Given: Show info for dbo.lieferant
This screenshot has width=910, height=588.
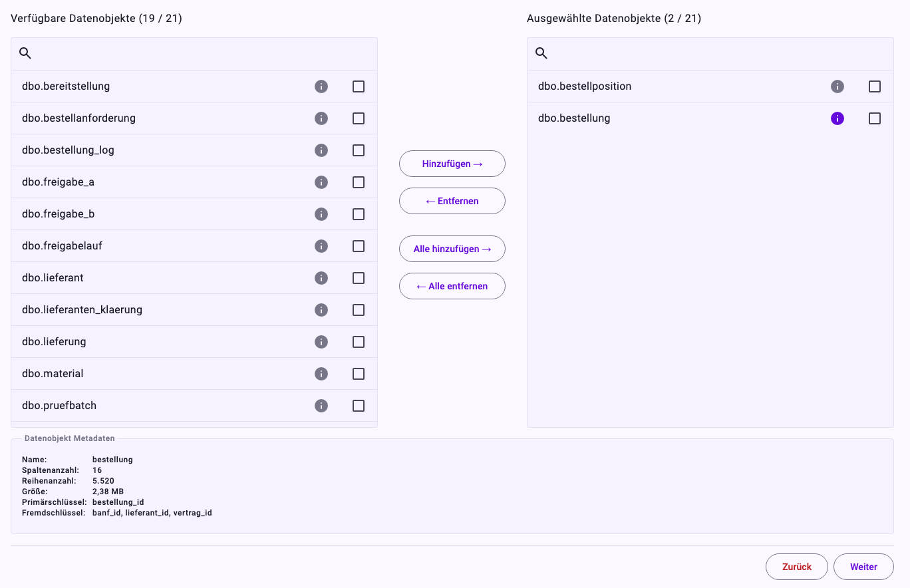Looking at the screenshot, I should click(321, 278).
